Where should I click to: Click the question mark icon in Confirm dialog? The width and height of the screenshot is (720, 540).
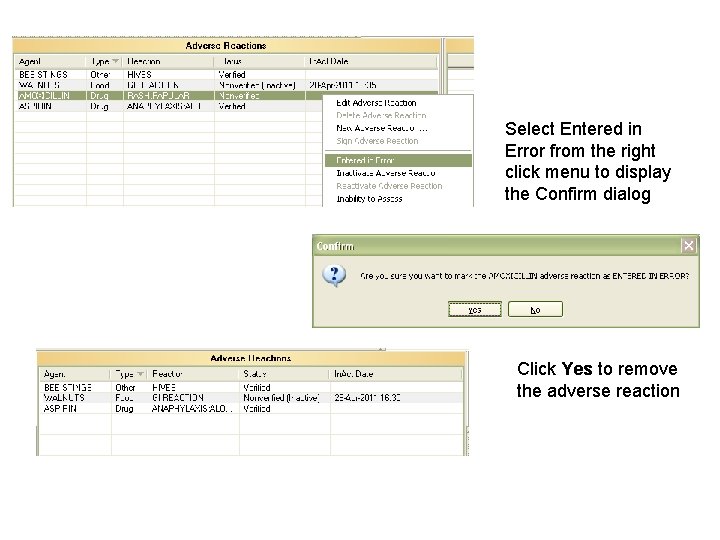(x=334, y=276)
